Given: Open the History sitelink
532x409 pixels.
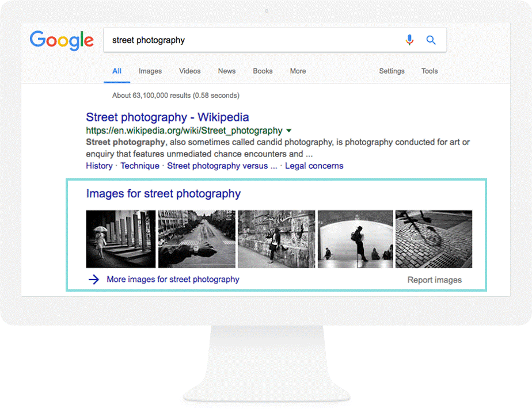Looking at the screenshot, I should pos(99,166).
